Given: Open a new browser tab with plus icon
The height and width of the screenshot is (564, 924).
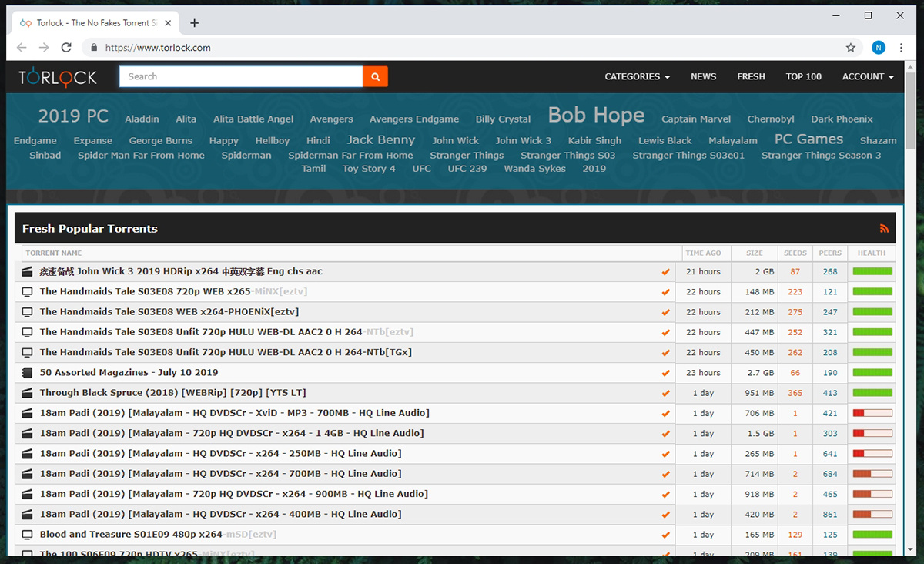Looking at the screenshot, I should pyautogui.click(x=194, y=23).
